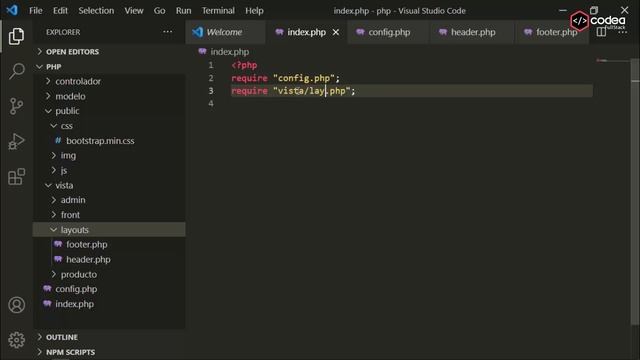Open the Accounts menu icon
The height and width of the screenshot is (360, 640).
(x=16, y=305)
